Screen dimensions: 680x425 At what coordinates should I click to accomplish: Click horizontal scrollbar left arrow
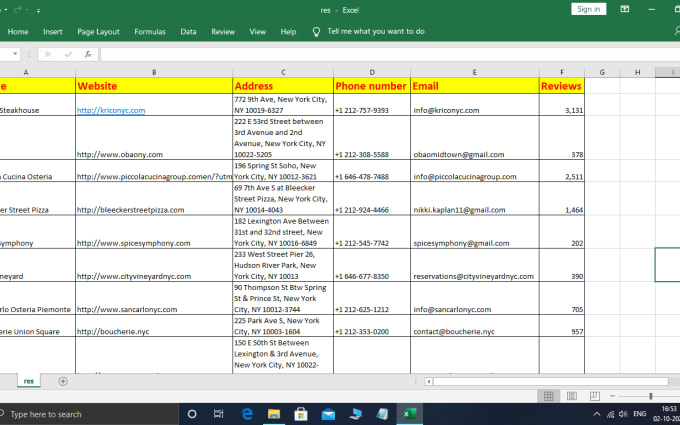coord(428,382)
